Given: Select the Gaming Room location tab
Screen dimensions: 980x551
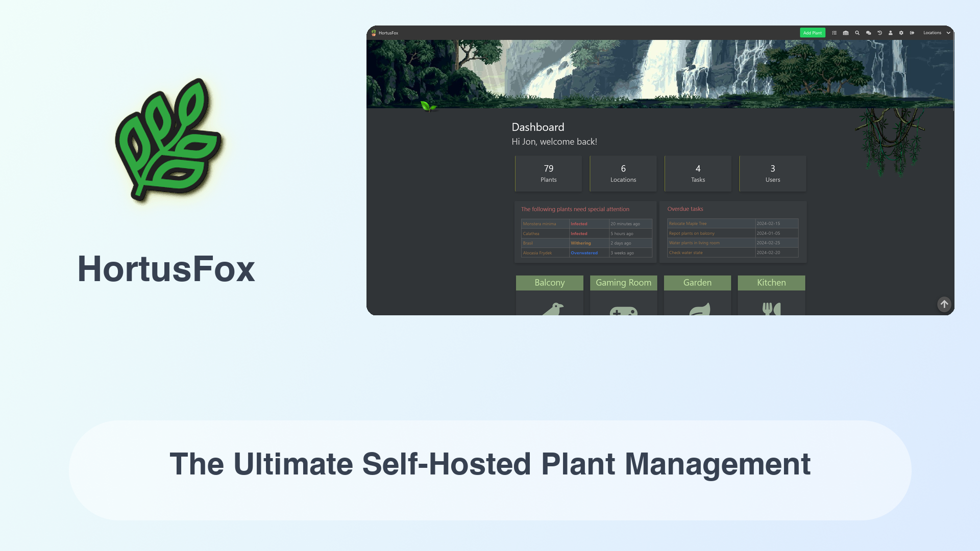Looking at the screenshot, I should click(623, 282).
